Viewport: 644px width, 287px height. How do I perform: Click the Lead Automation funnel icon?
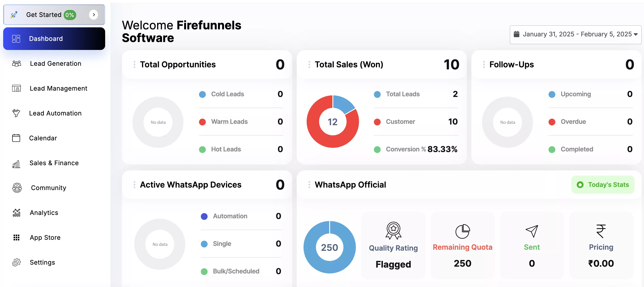pos(16,113)
